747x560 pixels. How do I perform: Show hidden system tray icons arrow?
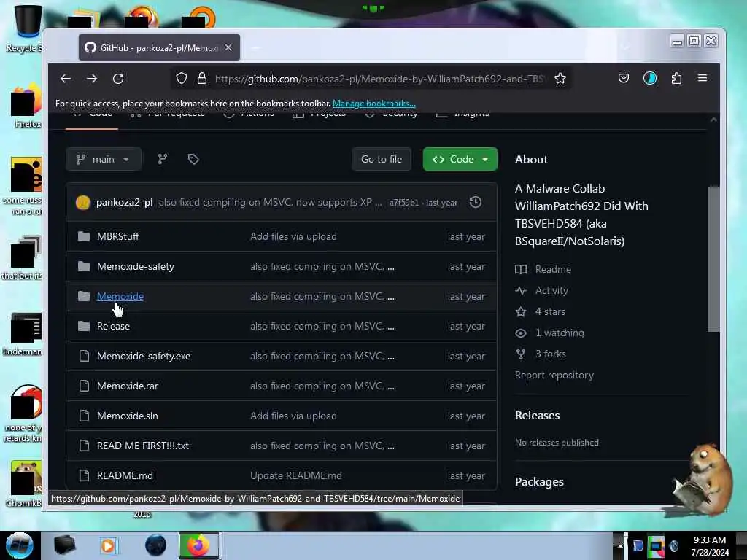pyautogui.click(x=620, y=545)
